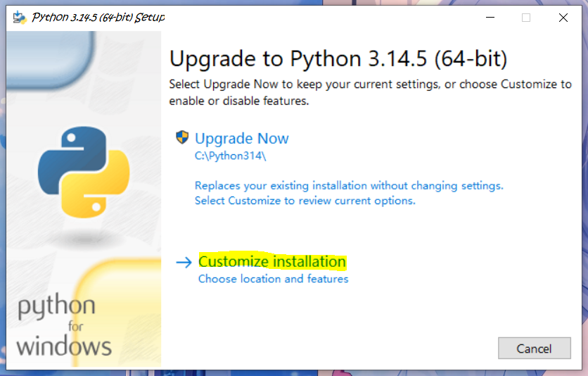Click 'Replaces your existing installation' description
Screen dimensions: 588x376
(349, 185)
